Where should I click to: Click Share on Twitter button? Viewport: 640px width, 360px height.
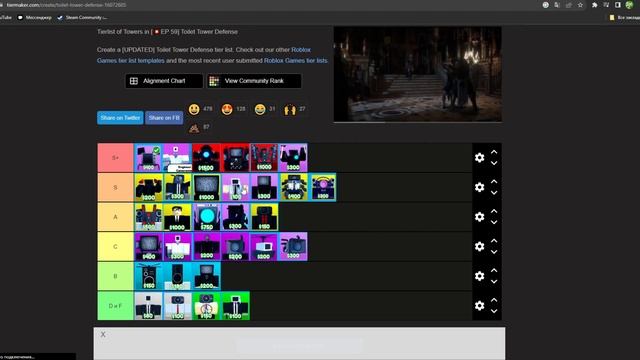[120, 118]
